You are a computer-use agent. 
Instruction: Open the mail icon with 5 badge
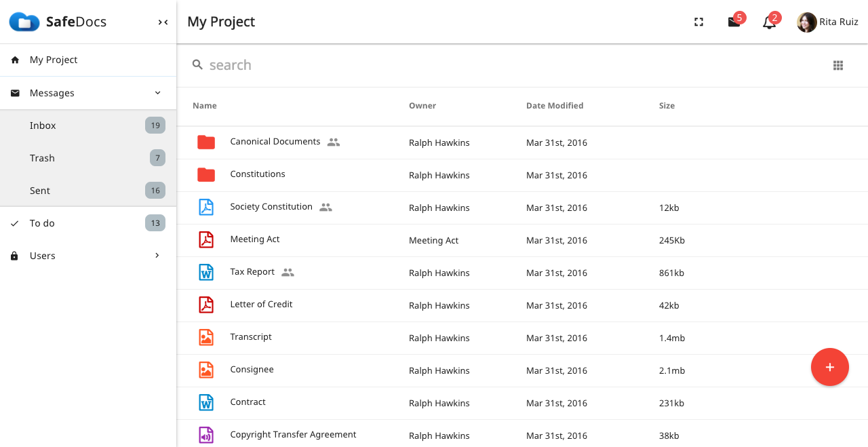click(734, 22)
